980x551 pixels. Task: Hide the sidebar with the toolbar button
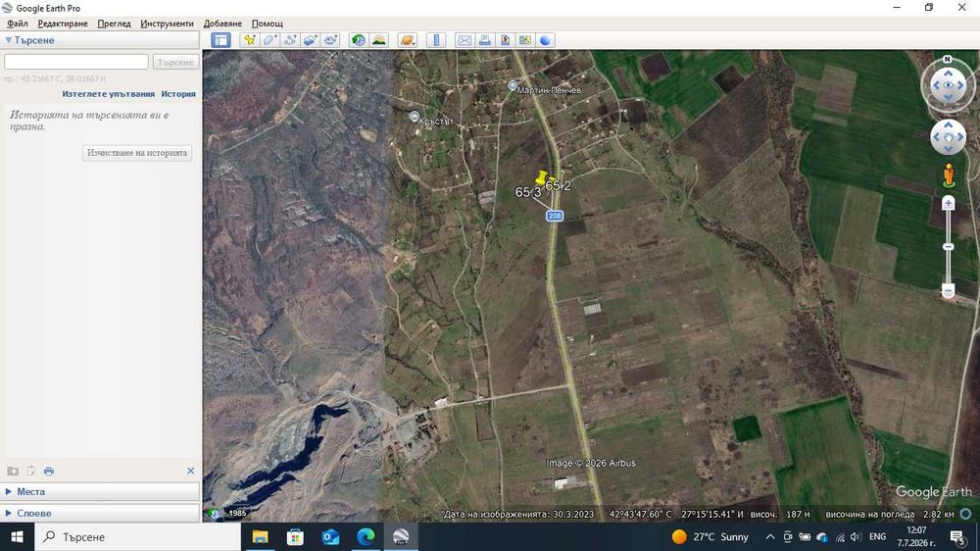[220, 40]
